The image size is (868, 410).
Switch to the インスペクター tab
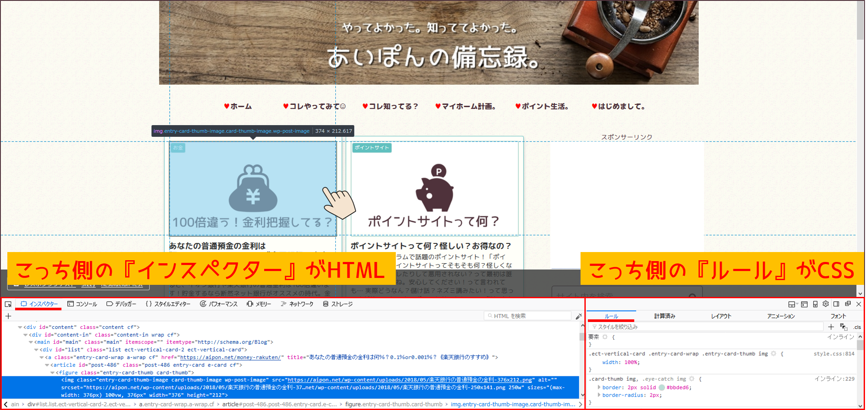39,304
